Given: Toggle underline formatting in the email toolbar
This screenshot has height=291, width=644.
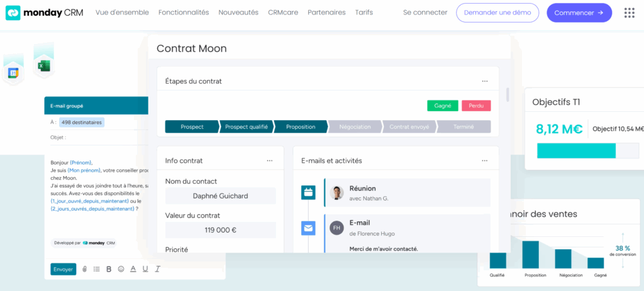Looking at the screenshot, I should (x=145, y=269).
